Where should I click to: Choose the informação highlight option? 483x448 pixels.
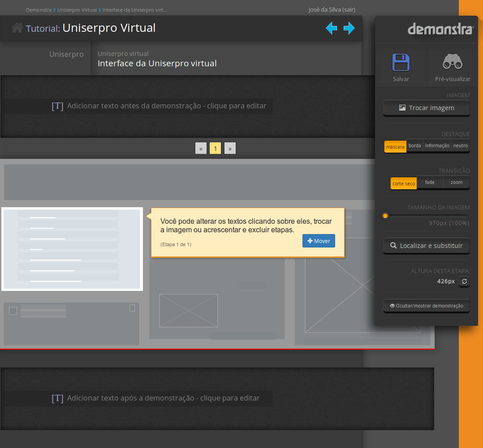[437, 146]
